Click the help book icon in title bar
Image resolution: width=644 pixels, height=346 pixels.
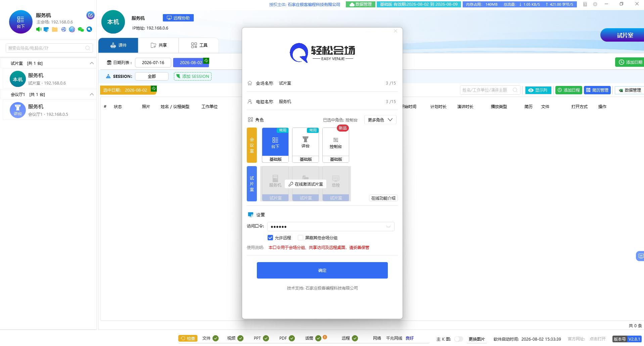coord(585,4)
